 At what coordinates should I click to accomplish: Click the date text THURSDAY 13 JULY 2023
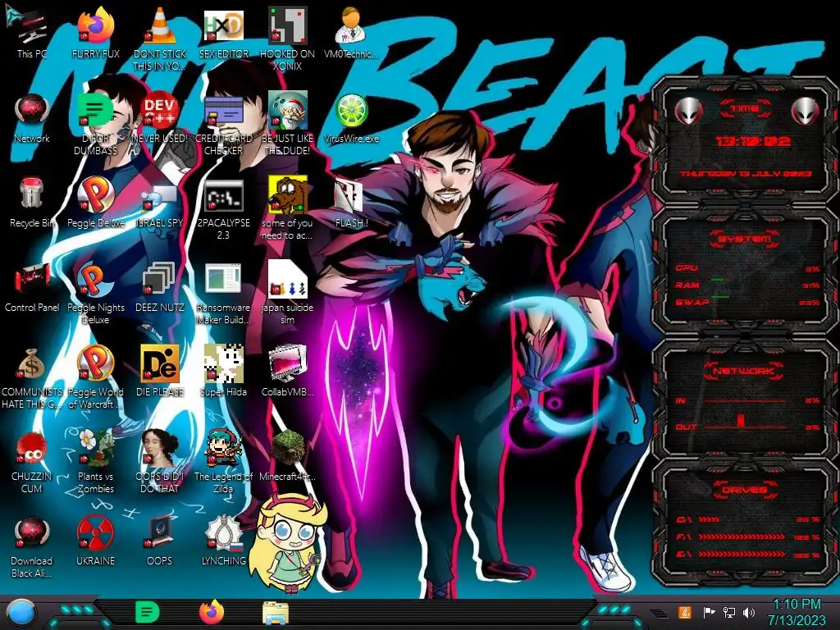click(x=746, y=174)
